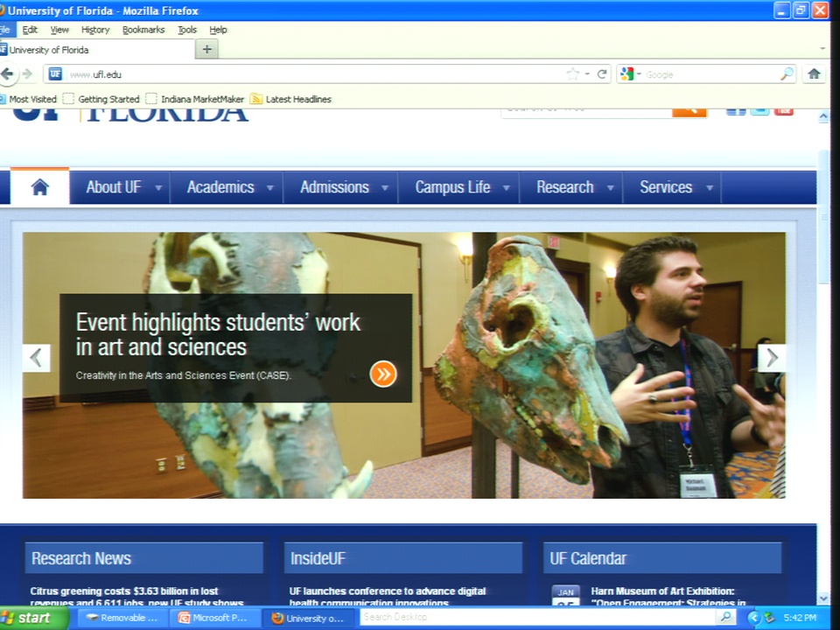Expand the Research dropdown arrow

[610, 188]
